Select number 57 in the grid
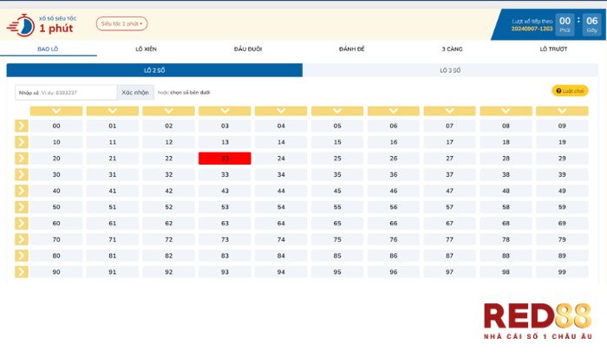607x364 pixels. (x=449, y=207)
